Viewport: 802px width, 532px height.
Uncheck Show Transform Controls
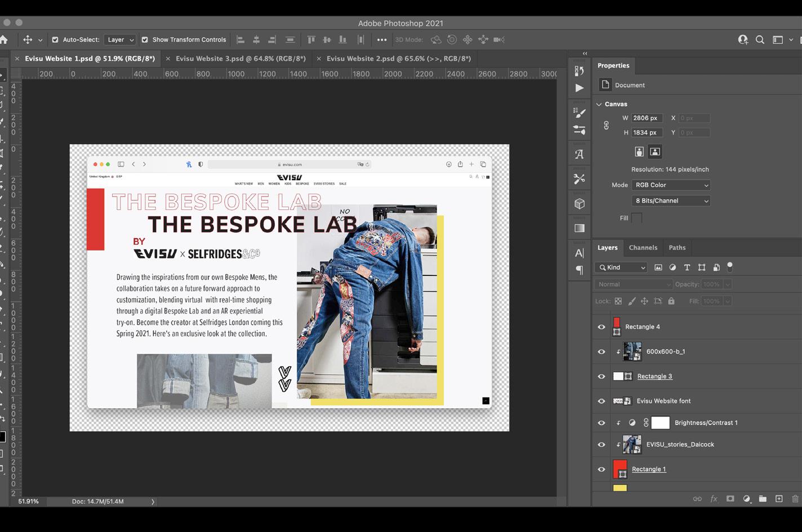[x=145, y=40]
